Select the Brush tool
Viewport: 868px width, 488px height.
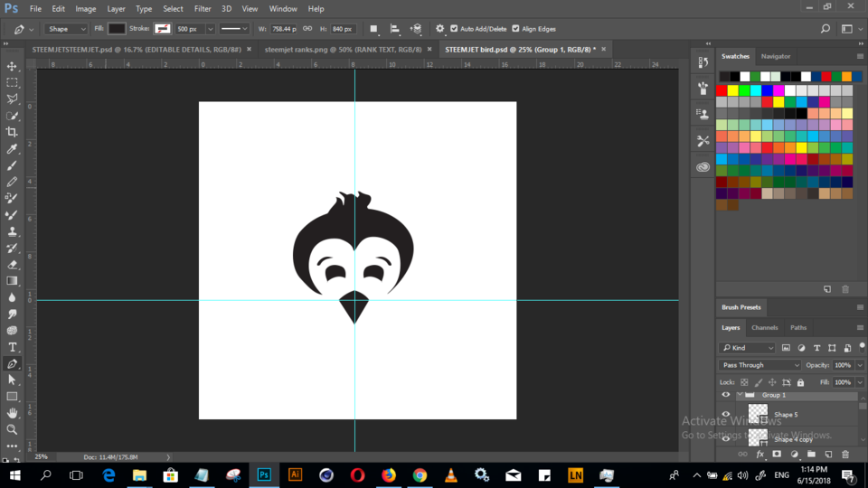point(12,165)
